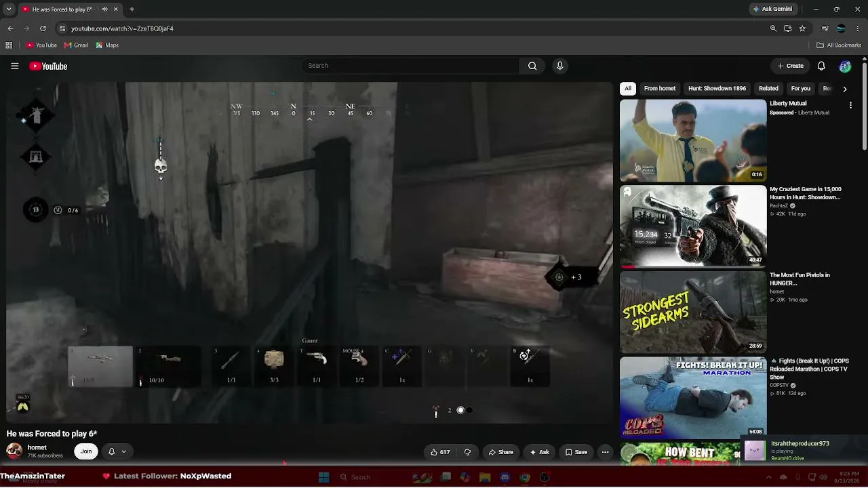Click the Ask button below the video
868x488 pixels.
540,452
